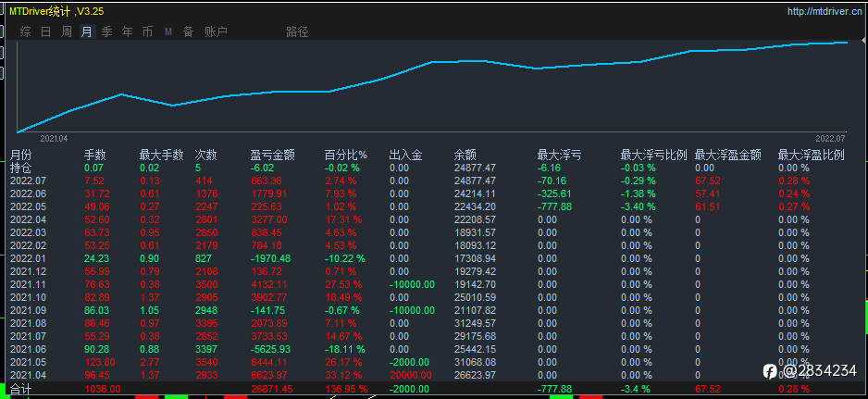Click the 手数 column header
Image resolution: width=868 pixels, height=399 pixels.
94,156
